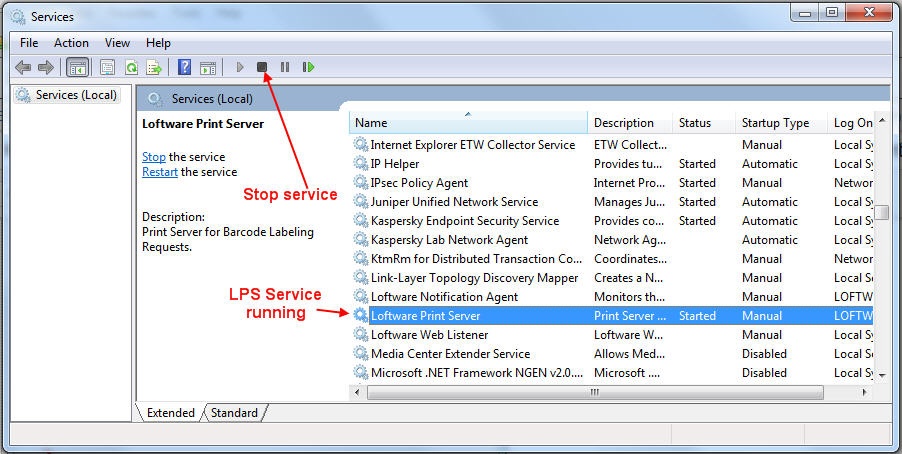Minimize the Services window
Viewport: 902px width, 454px height.
805,12
